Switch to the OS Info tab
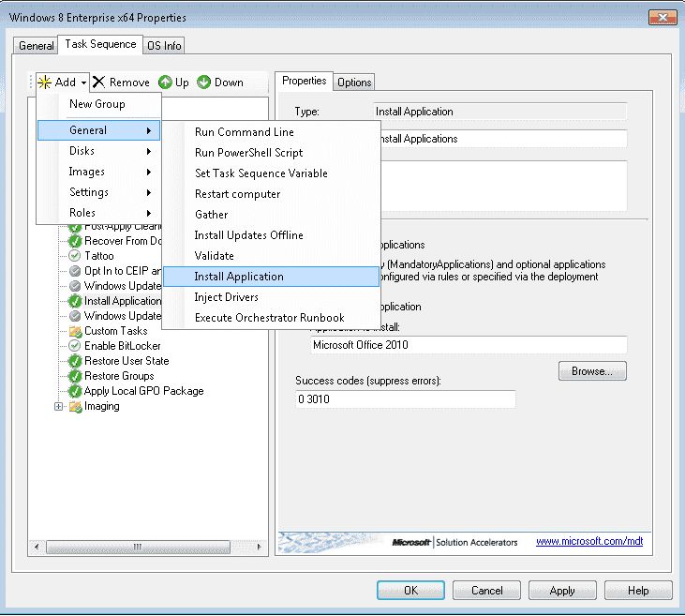This screenshot has width=685, height=616. [x=164, y=45]
